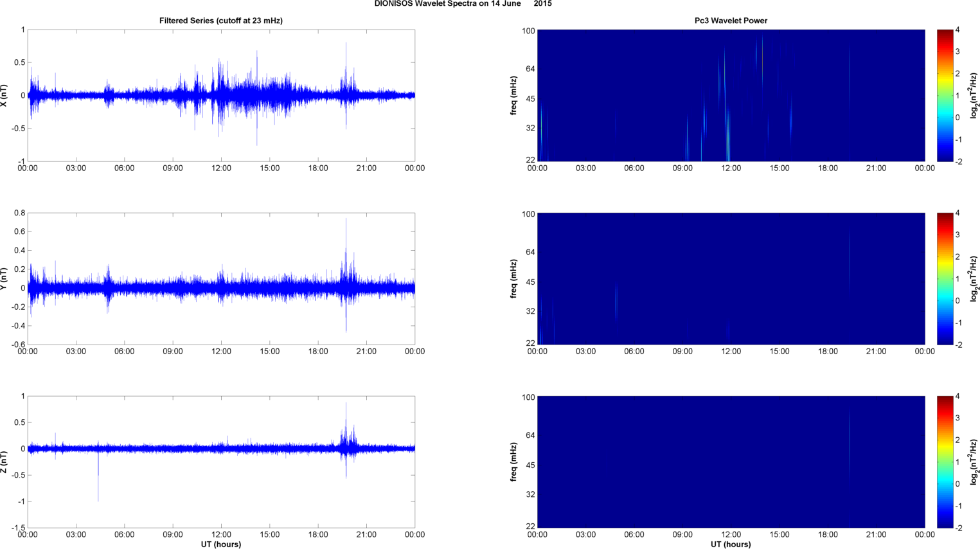Click 'freq (mHz)' label of Y wavelet spectrogram
Screen dimensions: 980x549
(x=514, y=279)
